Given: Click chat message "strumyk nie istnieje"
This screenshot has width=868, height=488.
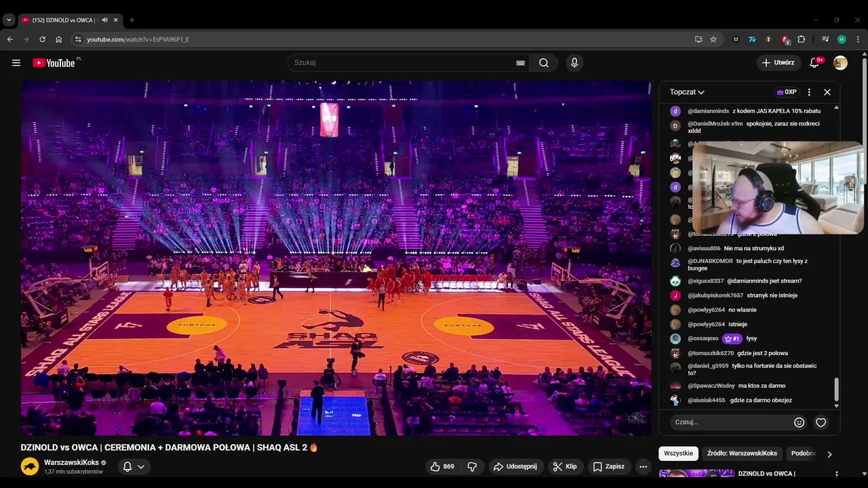Looking at the screenshot, I should 772,296.
